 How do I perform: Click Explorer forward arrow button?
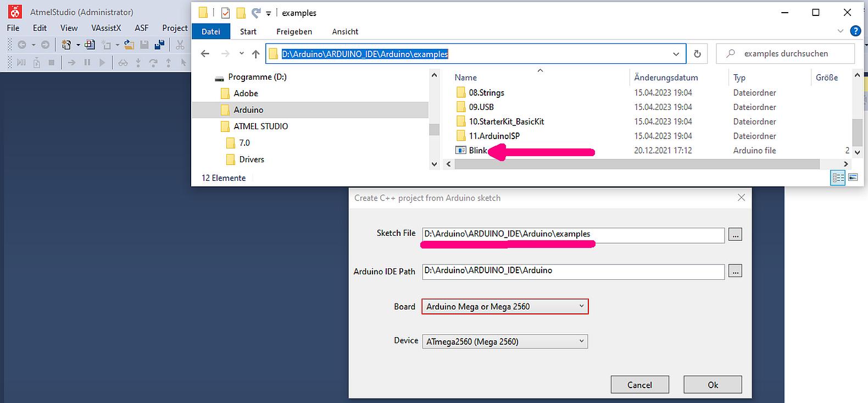pyautogui.click(x=225, y=54)
